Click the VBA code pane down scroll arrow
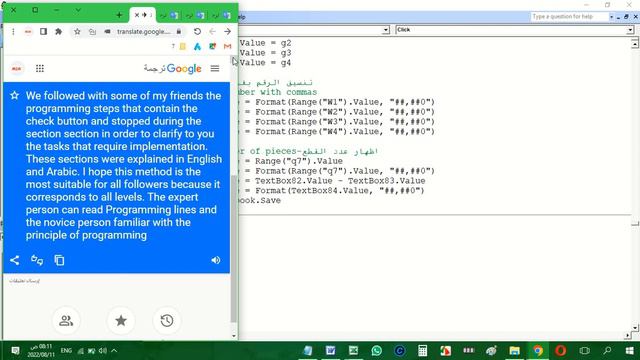640x360 pixels. [635, 328]
